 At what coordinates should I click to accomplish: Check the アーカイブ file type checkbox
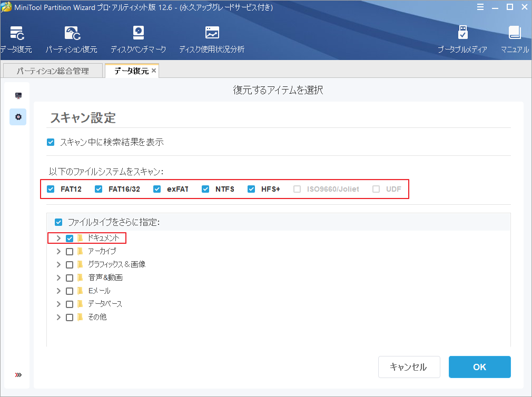[69, 251]
